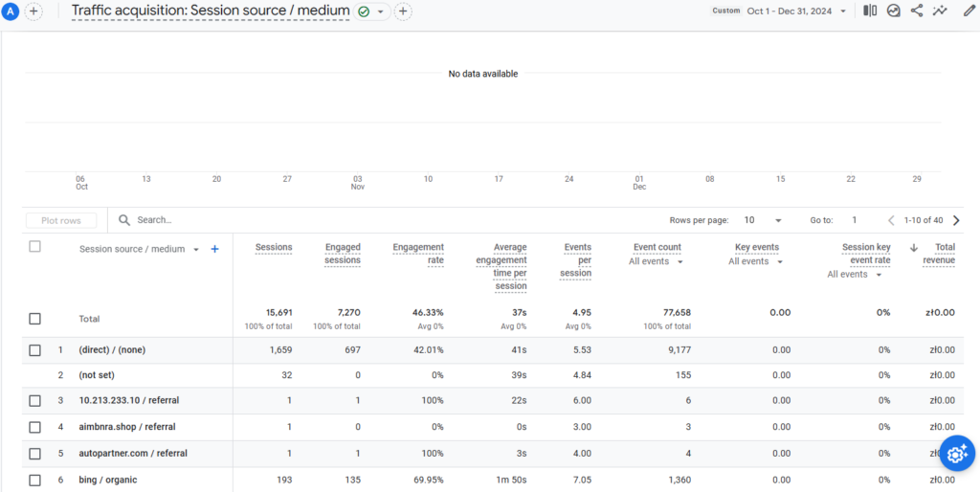Image resolution: width=980 pixels, height=492 pixels.
Task: Add a dimension with the blue plus icon
Action: click(x=214, y=249)
